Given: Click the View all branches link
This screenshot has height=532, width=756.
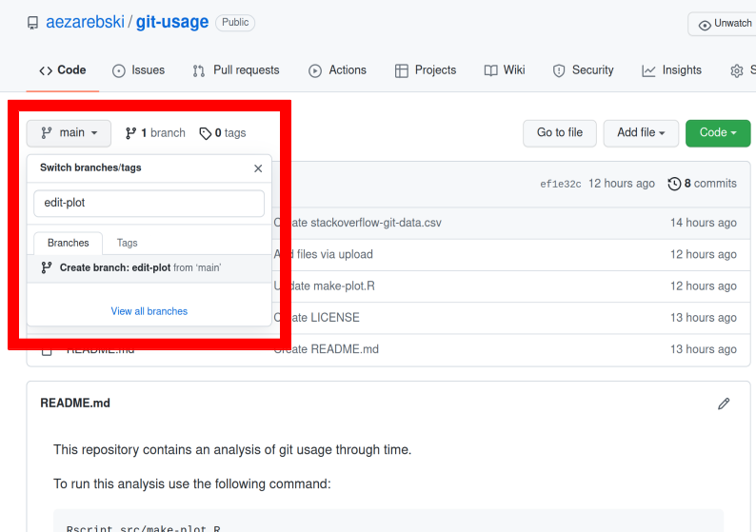Looking at the screenshot, I should (x=149, y=311).
